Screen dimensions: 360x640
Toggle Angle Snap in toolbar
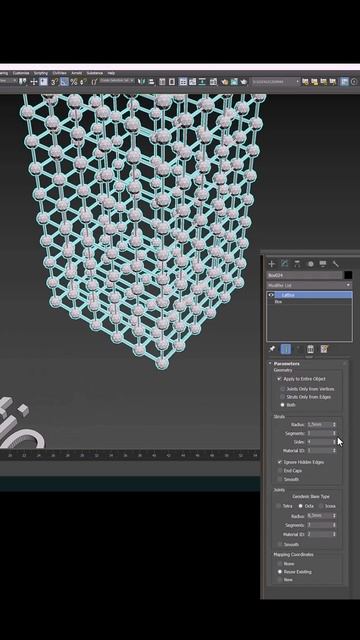pyautogui.click(x=64, y=82)
